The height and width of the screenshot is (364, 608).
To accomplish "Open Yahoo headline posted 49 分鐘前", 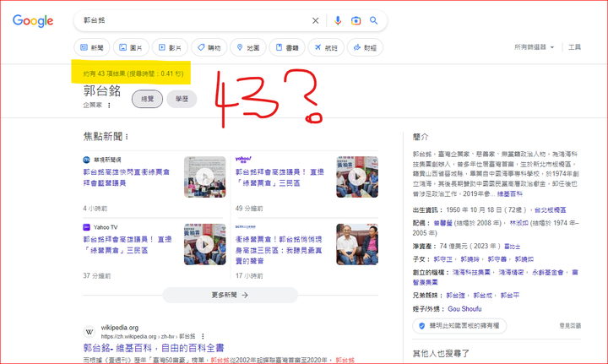I will click(280, 177).
